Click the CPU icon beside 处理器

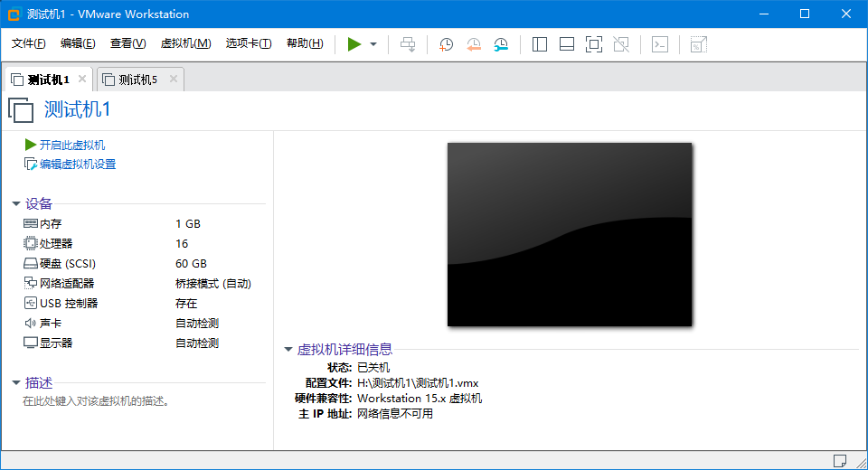[31, 243]
